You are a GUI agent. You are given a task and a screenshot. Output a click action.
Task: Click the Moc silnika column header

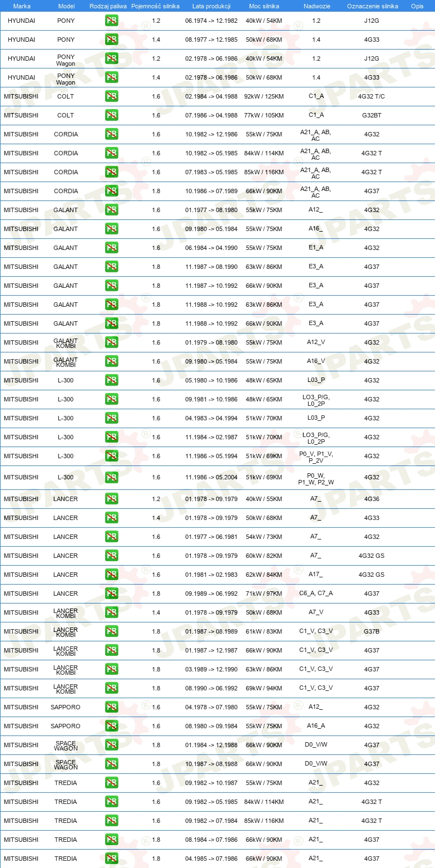pos(264,6)
